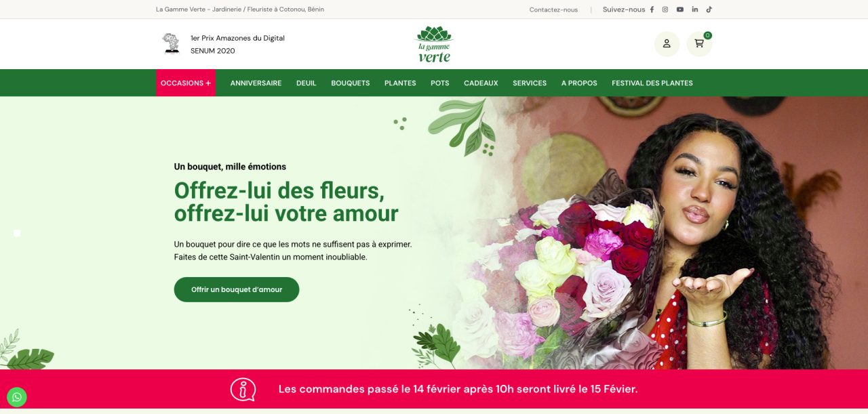Open the Facebook social icon

[x=652, y=9]
